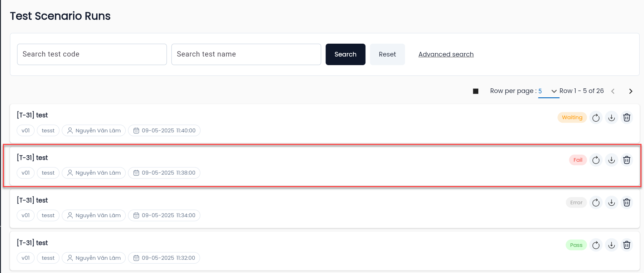Image resolution: width=644 pixels, height=273 pixels.
Task: Go to the next page of results
Action: click(x=631, y=91)
